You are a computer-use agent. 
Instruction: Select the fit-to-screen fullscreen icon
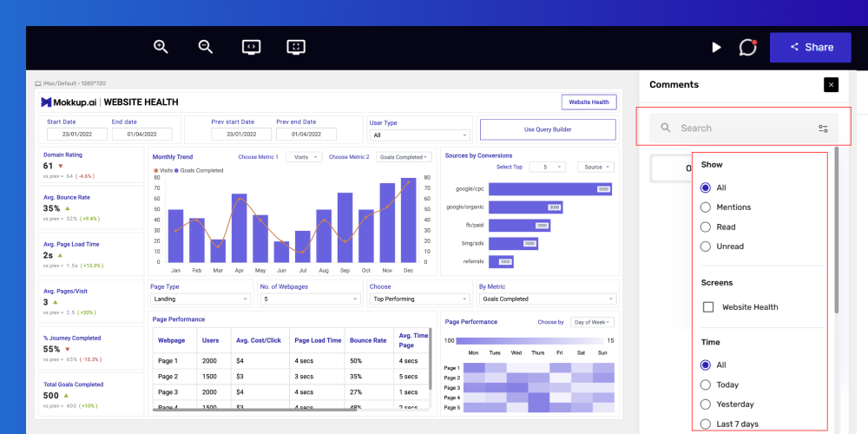click(296, 47)
